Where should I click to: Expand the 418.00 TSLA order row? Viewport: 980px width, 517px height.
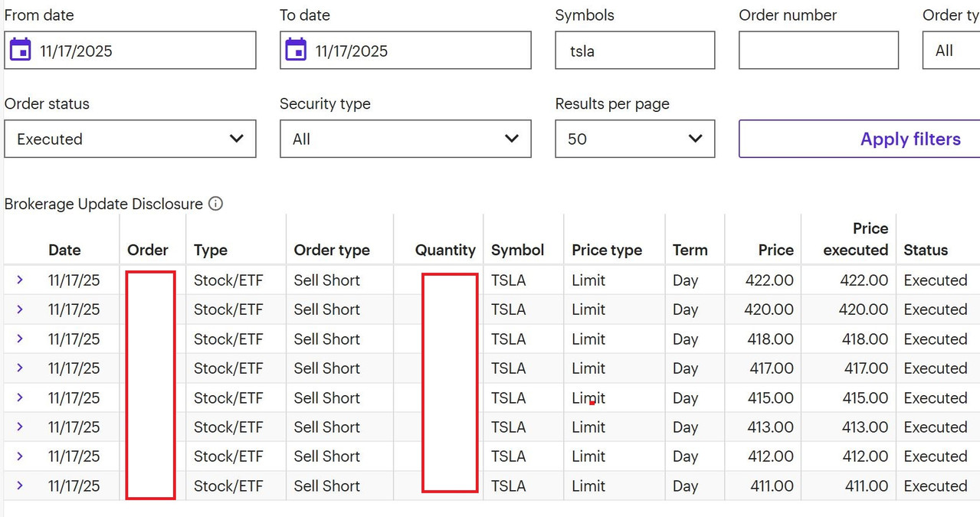(20, 339)
